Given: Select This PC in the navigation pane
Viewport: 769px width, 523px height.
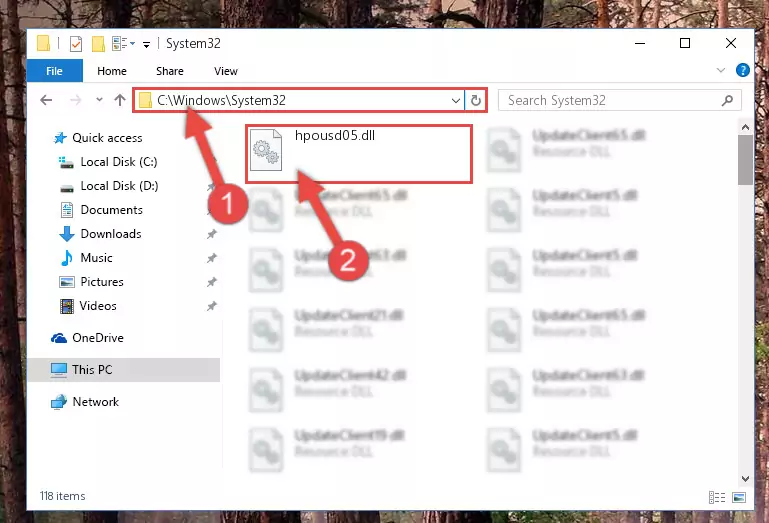Looking at the screenshot, I should pos(124,370).
